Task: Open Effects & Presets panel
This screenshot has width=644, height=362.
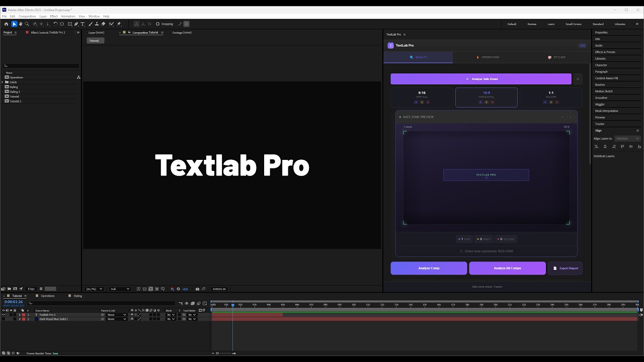Action: 605,52
